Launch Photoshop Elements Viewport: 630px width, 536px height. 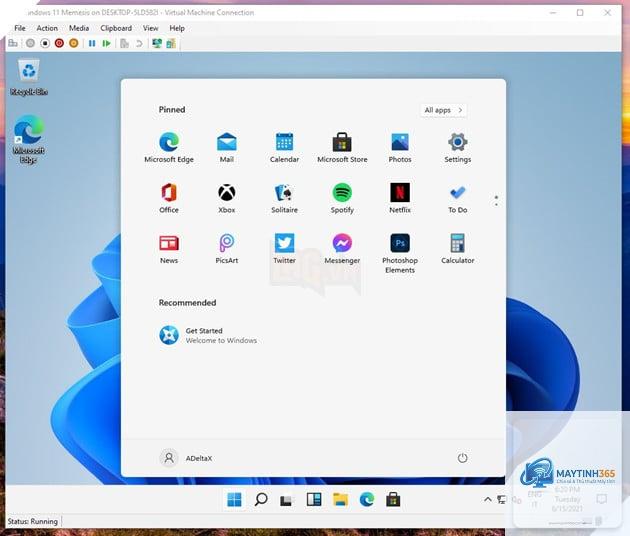(x=400, y=254)
